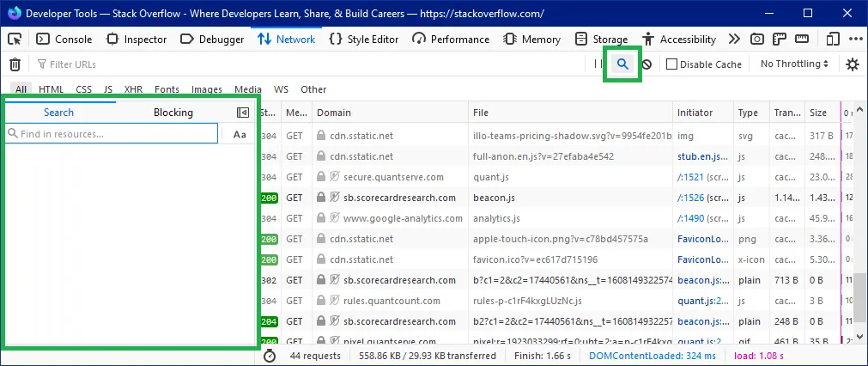Select the apple-touch-icon.png request
The image size is (868, 366).
pos(557,239)
